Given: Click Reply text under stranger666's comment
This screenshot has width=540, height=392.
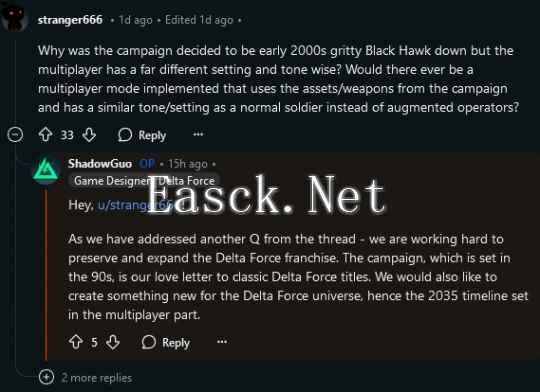Looking at the screenshot, I should pyautogui.click(x=152, y=135).
